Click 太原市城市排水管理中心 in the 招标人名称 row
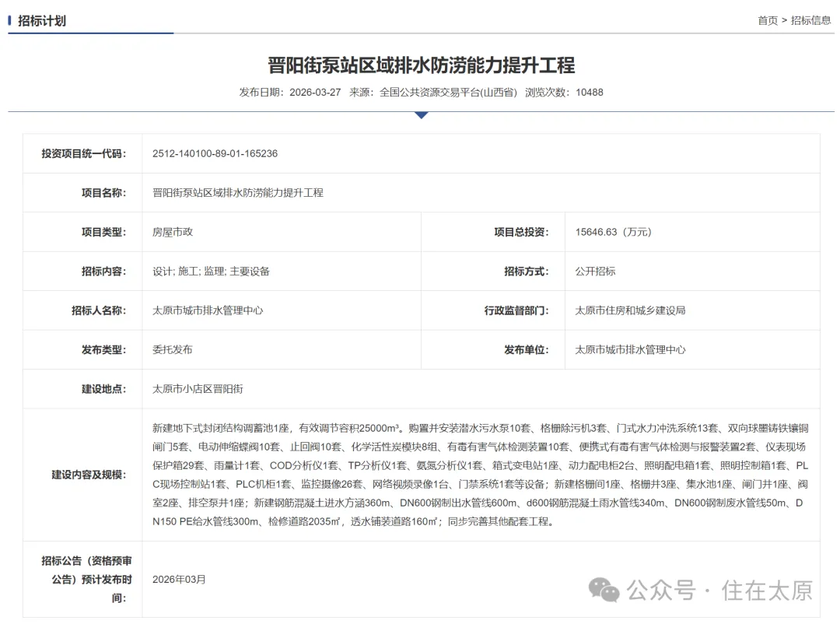Viewport: 840px width, 624px height. [208, 310]
